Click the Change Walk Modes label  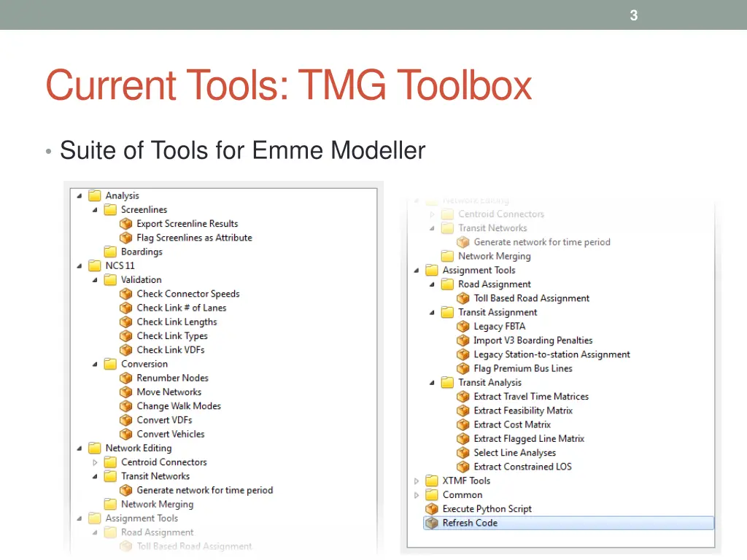click(179, 406)
